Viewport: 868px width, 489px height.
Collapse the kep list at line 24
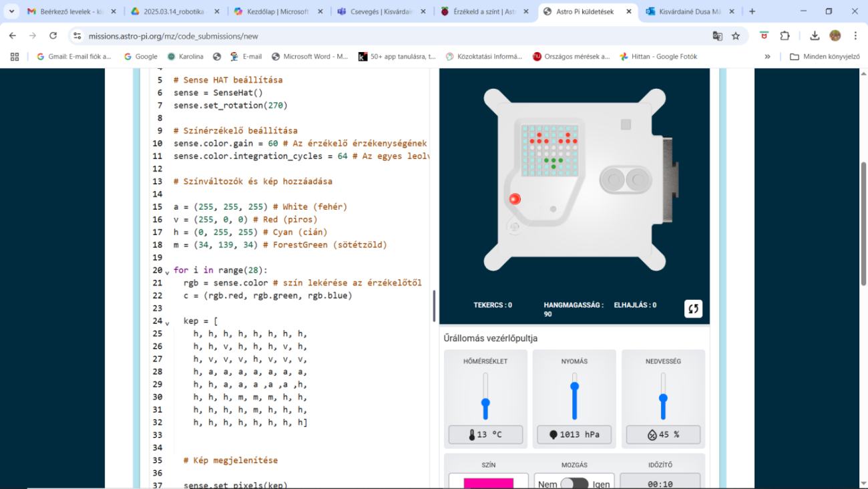point(167,323)
